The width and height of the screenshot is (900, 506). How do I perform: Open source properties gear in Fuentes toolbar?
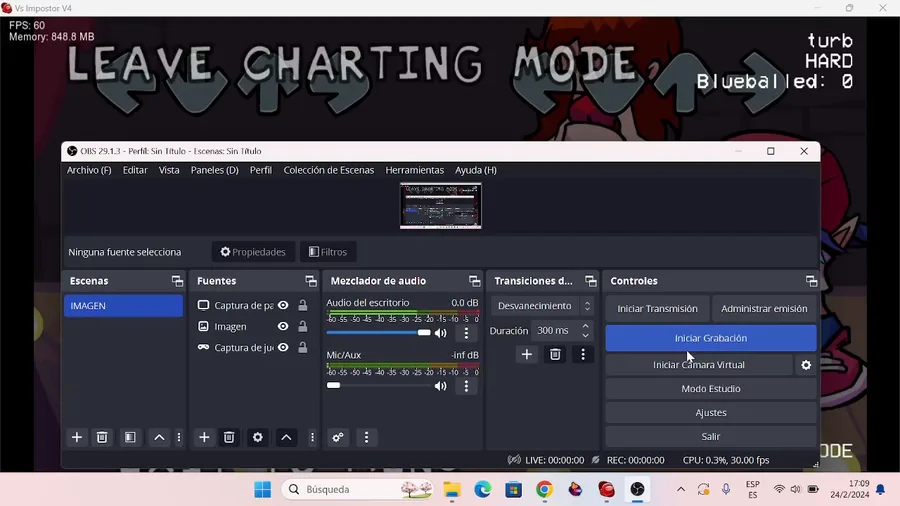tap(258, 437)
